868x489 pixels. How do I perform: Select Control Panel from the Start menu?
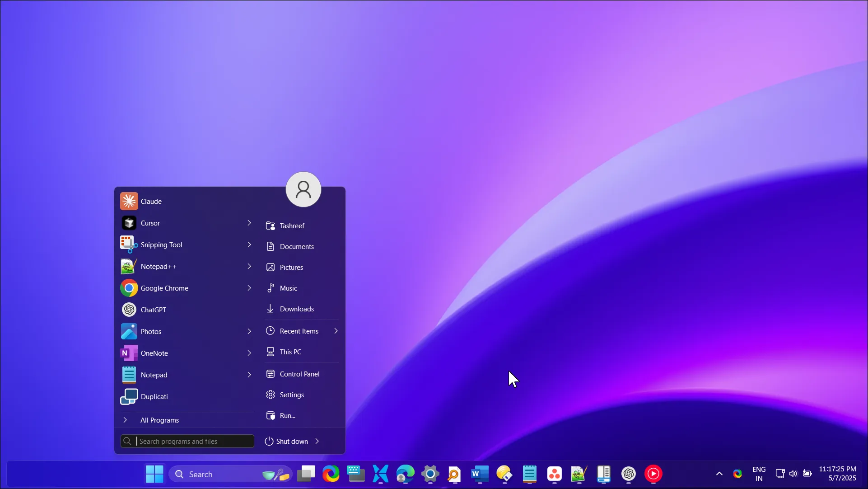(299, 374)
